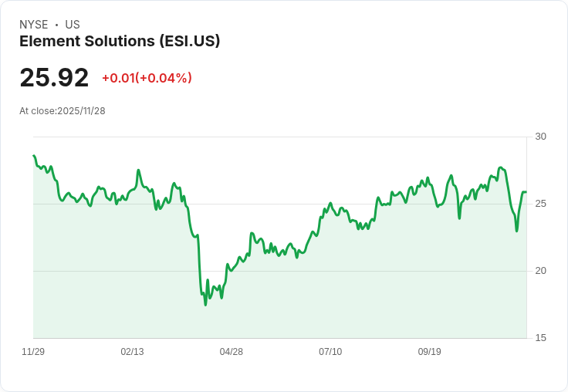This screenshot has height=392, width=568.
Task: Click the At close 2025/11/28 timestamp
Action: (x=63, y=111)
